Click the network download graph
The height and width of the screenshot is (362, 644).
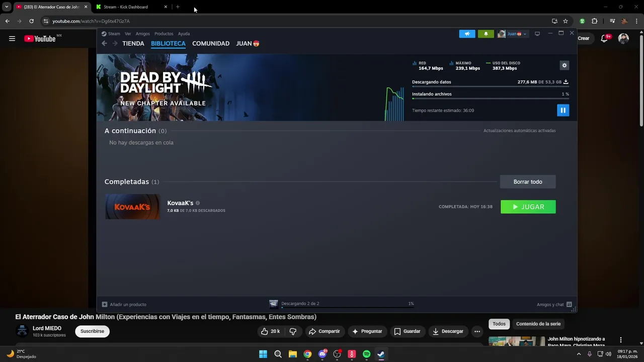(394, 104)
